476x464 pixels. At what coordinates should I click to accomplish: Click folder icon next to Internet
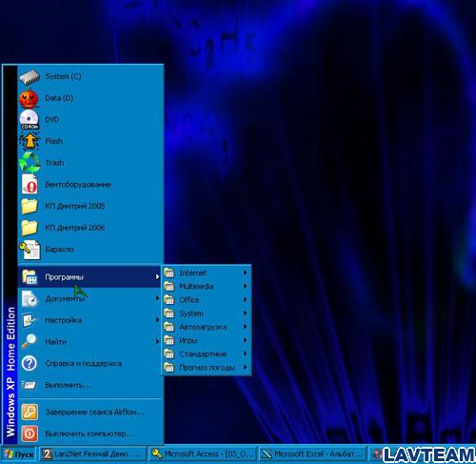click(x=169, y=272)
